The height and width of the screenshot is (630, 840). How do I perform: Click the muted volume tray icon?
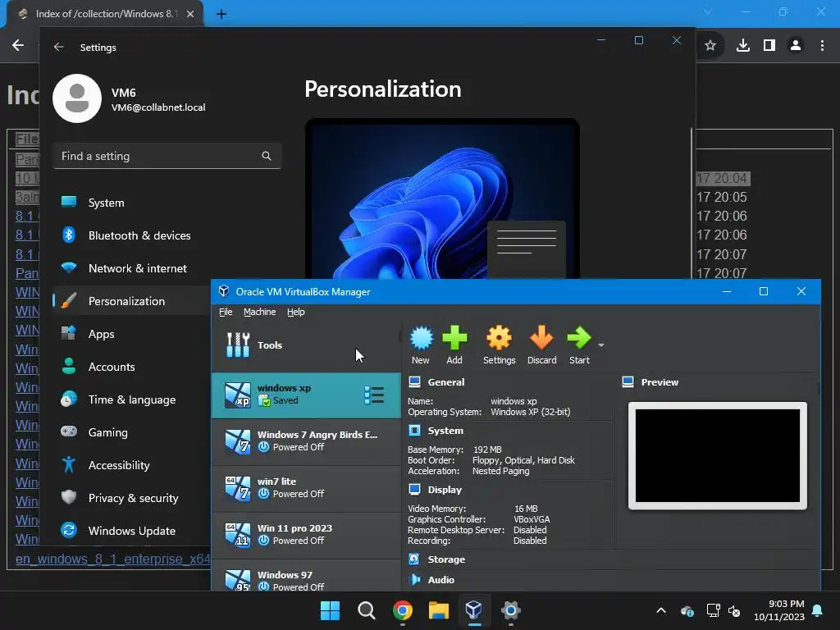point(734,610)
